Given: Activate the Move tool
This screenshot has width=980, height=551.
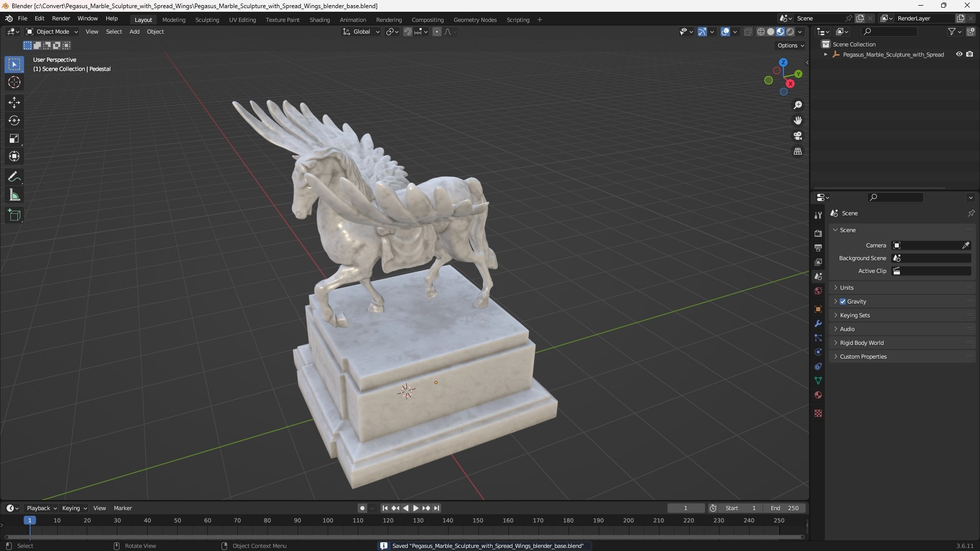Looking at the screenshot, I should tap(14, 103).
